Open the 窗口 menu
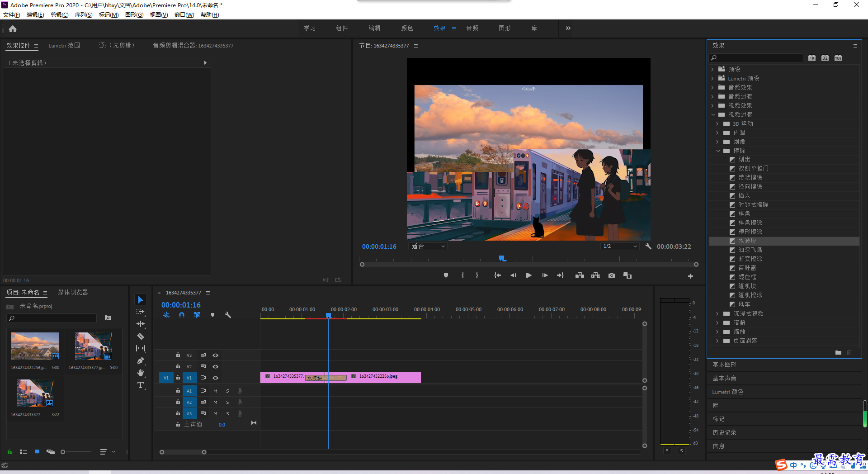The height and width of the screenshot is (474, 868). coord(184,15)
